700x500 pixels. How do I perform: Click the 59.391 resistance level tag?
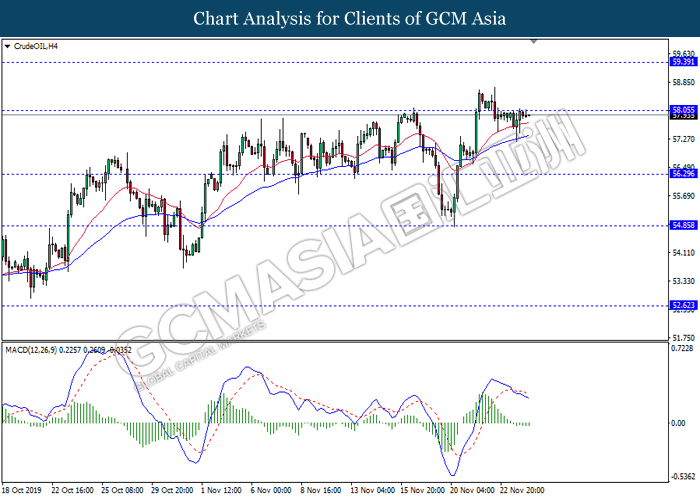683,61
